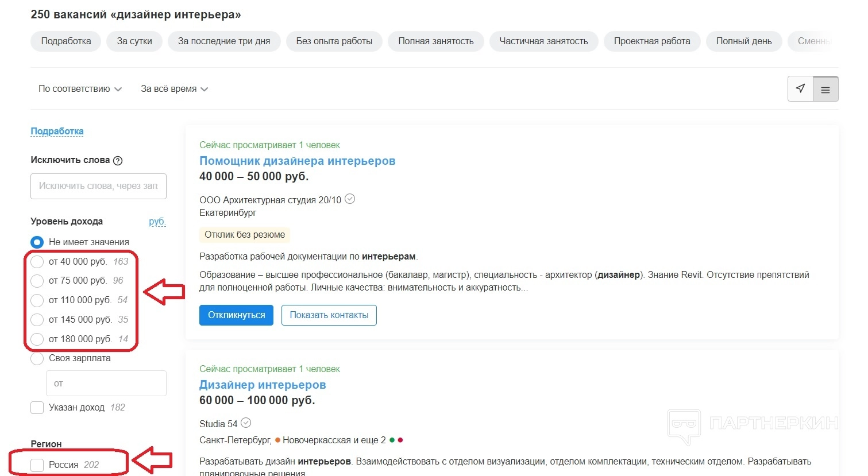The image size is (868, 476).
Task: Expand the За всё время dropdown
Action: (174, 89)
